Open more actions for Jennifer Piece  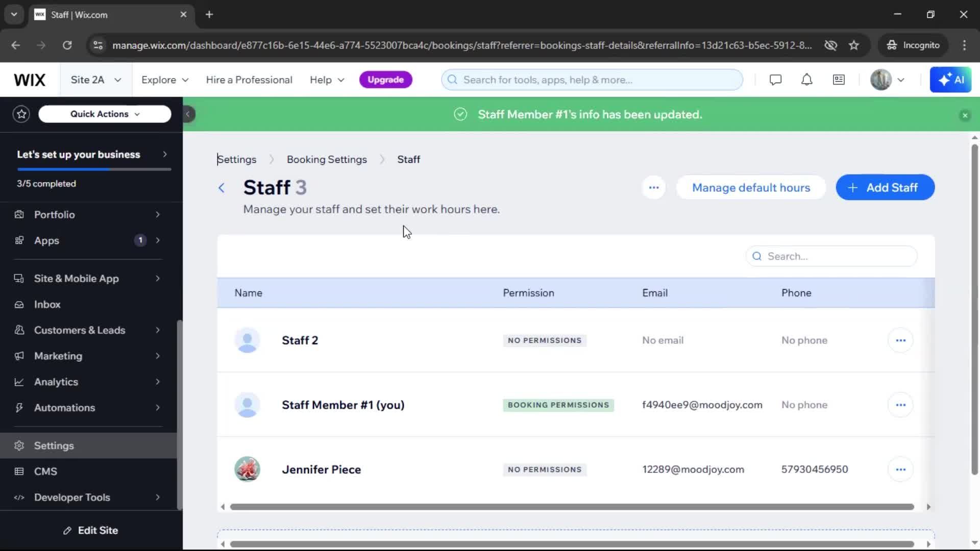pos(900,469)
